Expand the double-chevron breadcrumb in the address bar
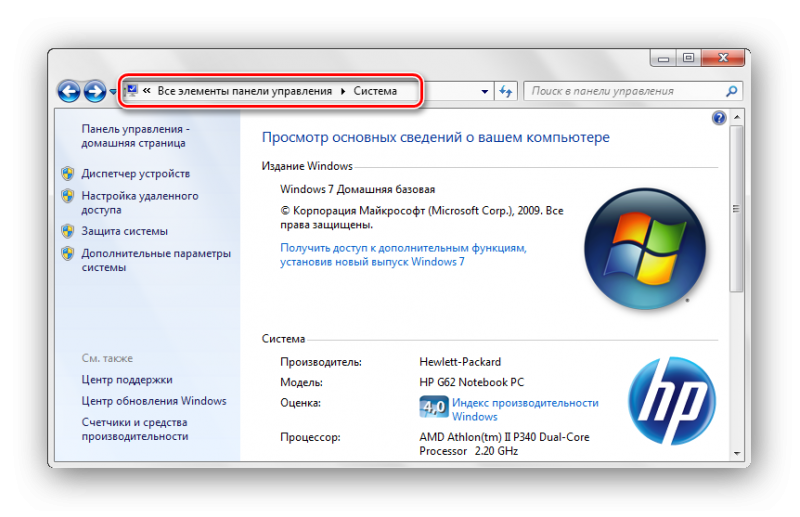This screenshot has width=800, height=517. tap(147, 91)
